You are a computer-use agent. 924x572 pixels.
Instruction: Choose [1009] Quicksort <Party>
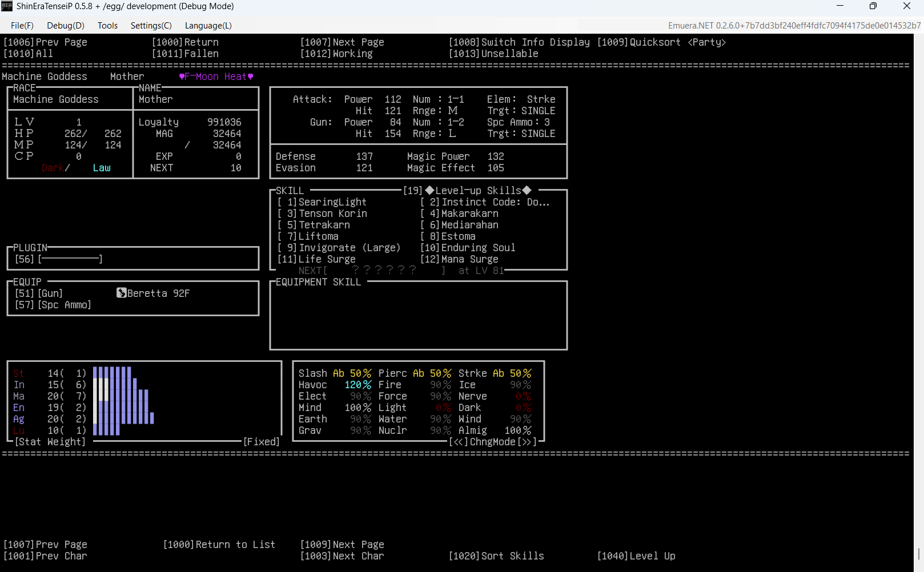click(661, 42)
